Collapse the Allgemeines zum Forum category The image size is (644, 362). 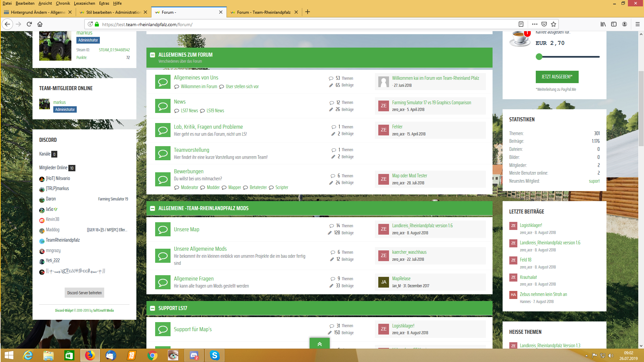(152, 55)
